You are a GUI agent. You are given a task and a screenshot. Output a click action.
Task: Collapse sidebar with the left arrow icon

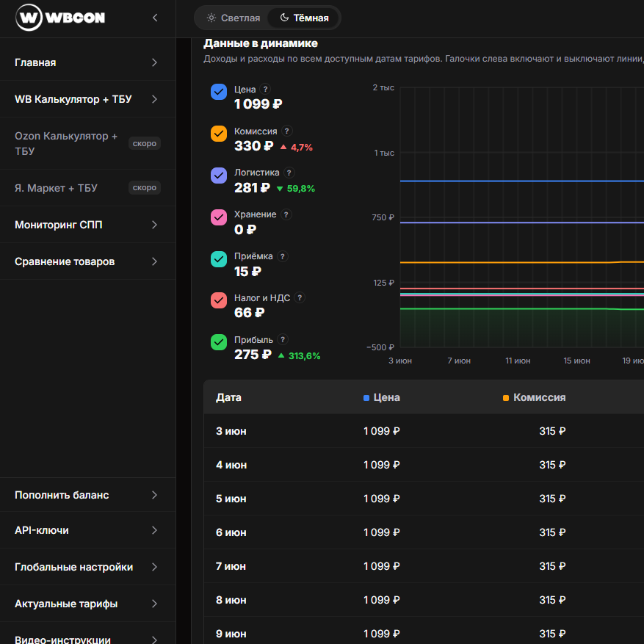point(155,18)
